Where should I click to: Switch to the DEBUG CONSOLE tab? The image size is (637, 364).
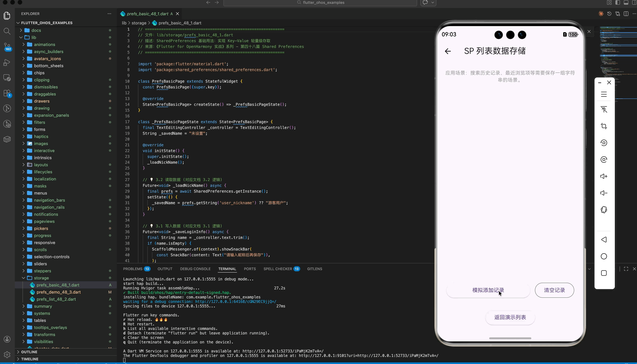coord(195,269)
